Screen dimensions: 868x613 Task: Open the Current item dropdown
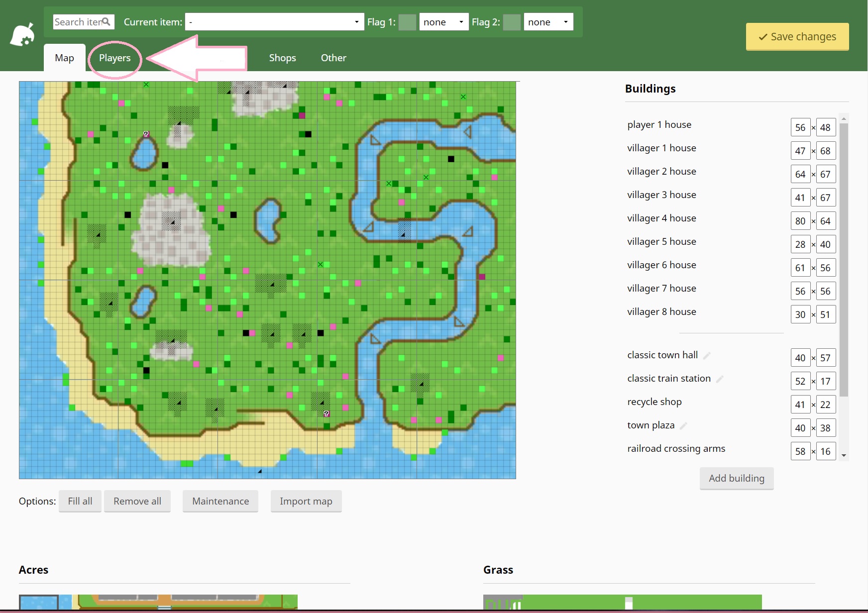pyautogui.click(x=274, y=22)
